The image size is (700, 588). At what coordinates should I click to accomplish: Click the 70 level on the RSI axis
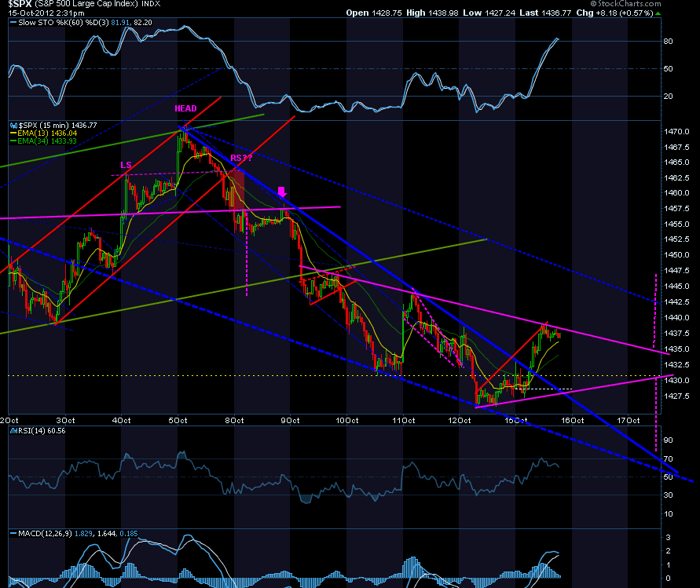[669, 459]
